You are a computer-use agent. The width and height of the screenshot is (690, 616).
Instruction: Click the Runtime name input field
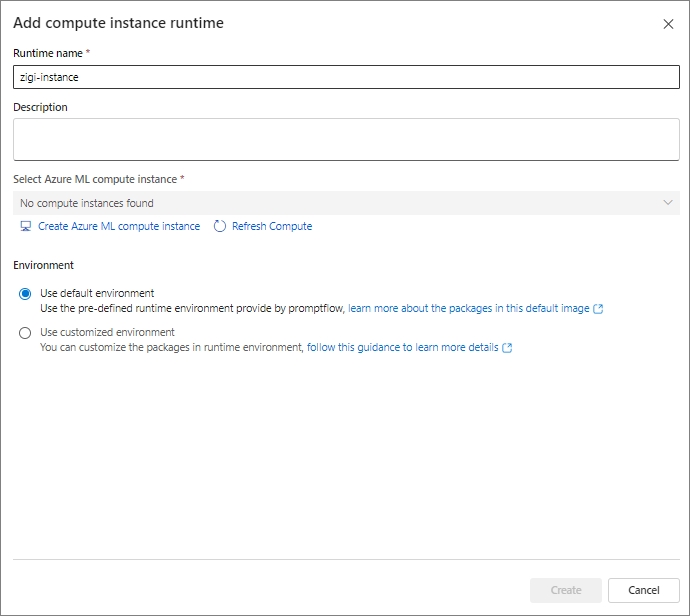point(346,77)
